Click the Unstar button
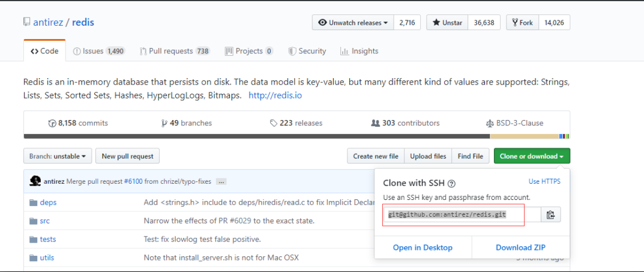Image resolution: width=644 pixels, height=272 pixels. click(447, 23)
